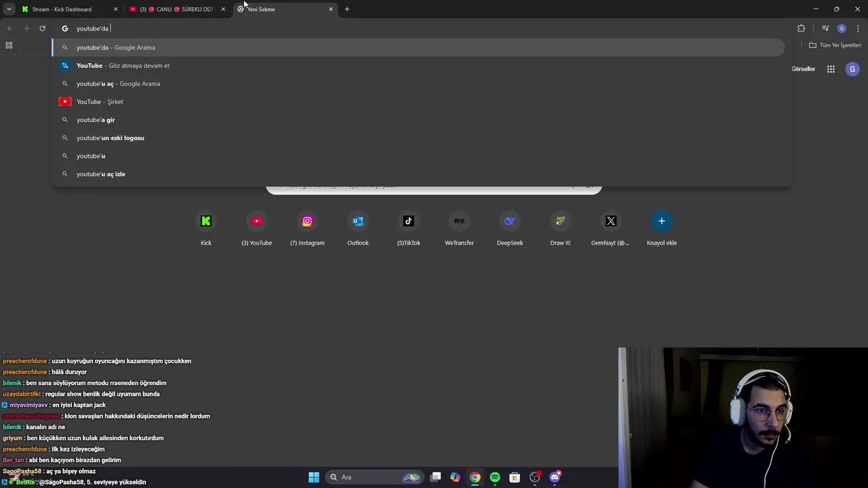
Task: Open the Chrome extensions puzzle icon
Action: (802, 28)
